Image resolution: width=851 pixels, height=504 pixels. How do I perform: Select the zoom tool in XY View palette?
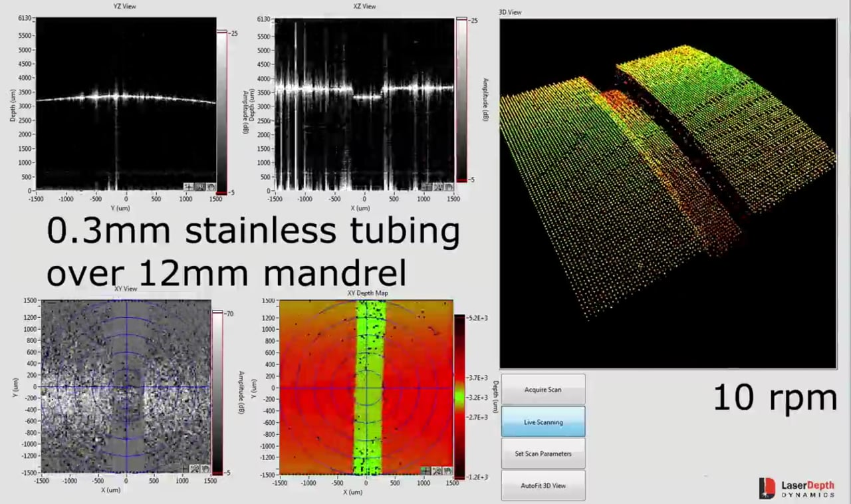click(x=195, y=469)
